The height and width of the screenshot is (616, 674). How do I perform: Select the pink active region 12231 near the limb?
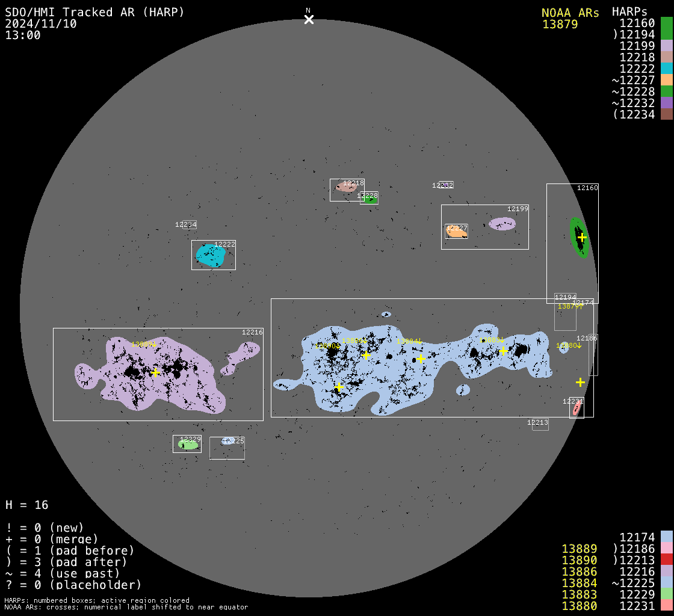click(577, 408)
